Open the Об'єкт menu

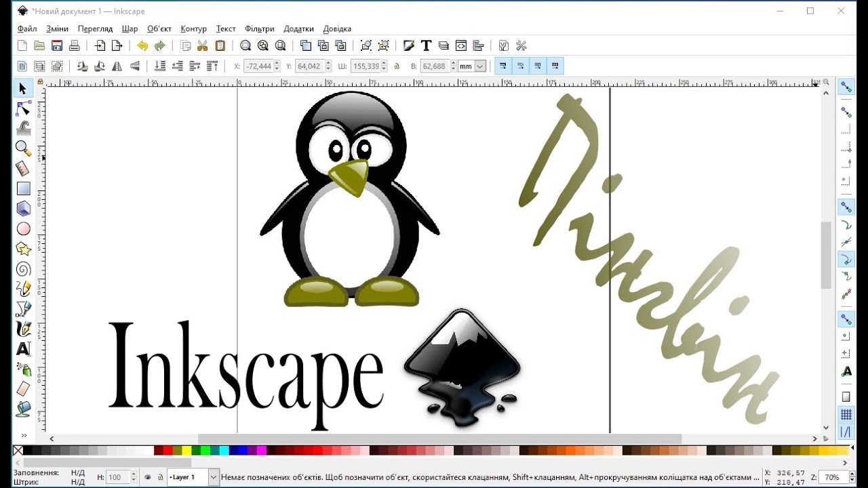point(159,28)
